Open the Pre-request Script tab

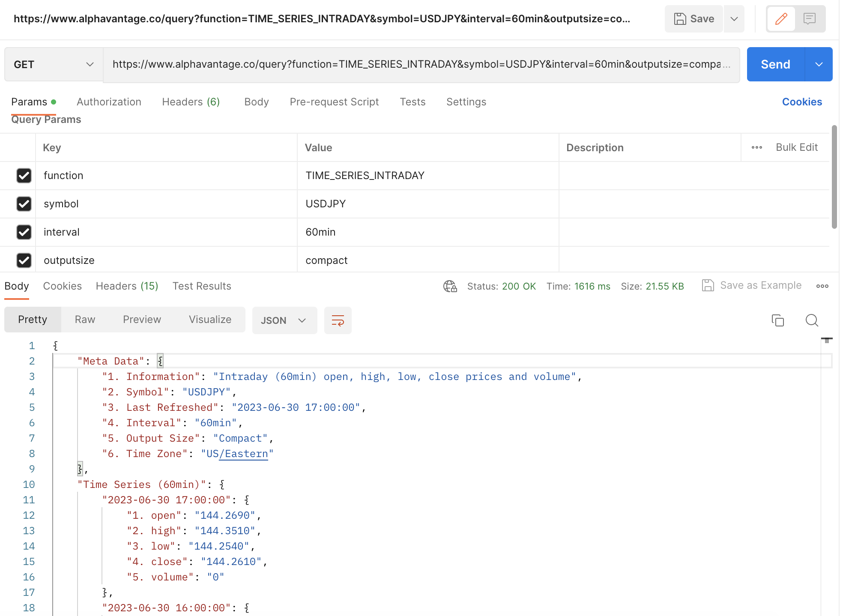pyautogui.click(x=334, y=102)
